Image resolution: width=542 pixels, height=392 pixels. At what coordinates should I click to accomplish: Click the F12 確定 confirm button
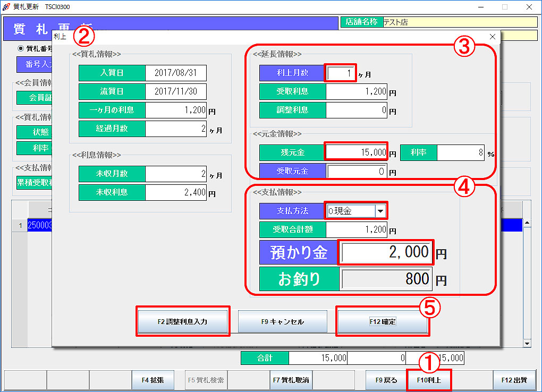coord(383,322)
